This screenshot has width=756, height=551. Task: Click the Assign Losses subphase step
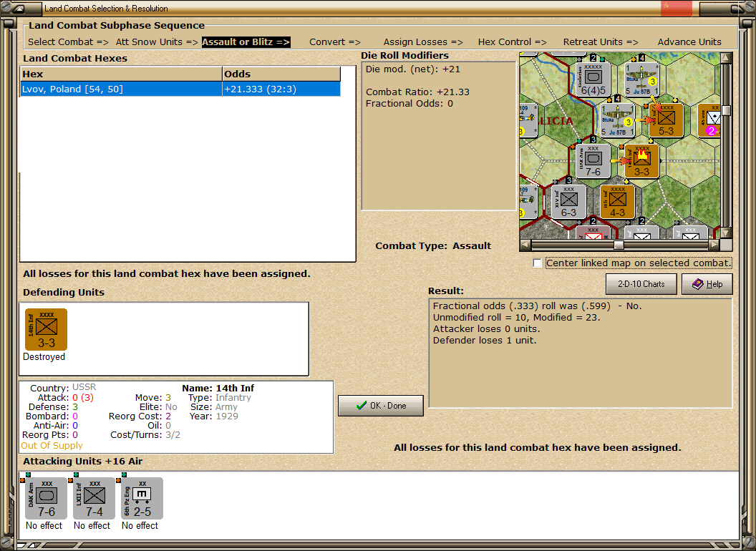click(422, 42)
